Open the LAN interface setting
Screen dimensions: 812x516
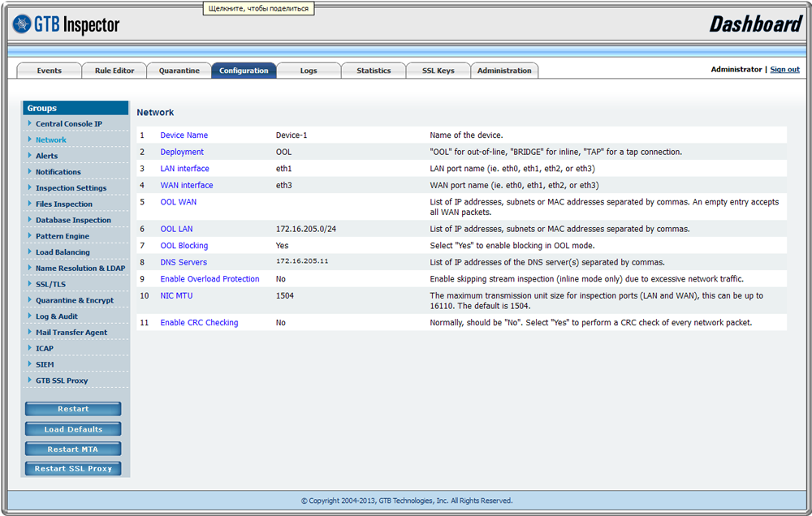(x=184, y=168)
